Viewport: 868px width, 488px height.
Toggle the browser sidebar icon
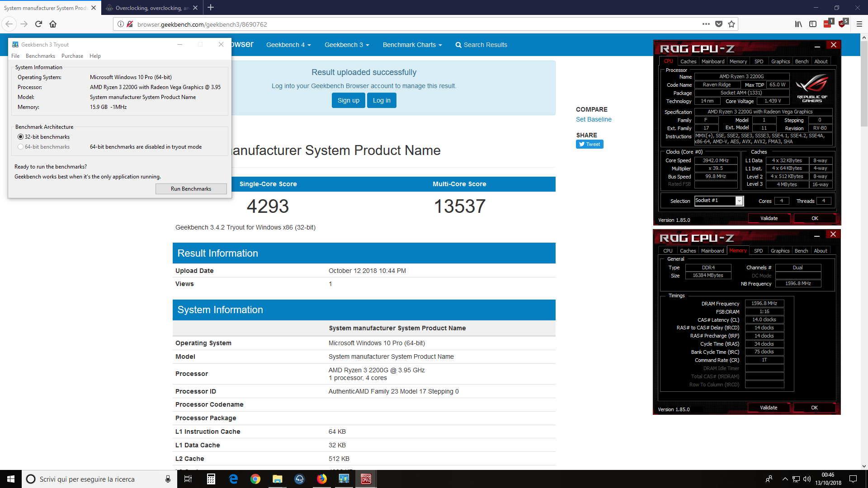(813, 24)
